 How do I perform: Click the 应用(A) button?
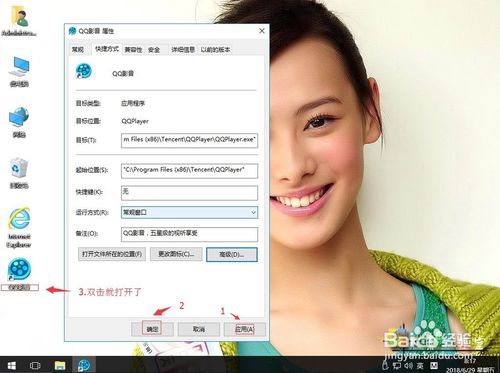pos(245,329)
